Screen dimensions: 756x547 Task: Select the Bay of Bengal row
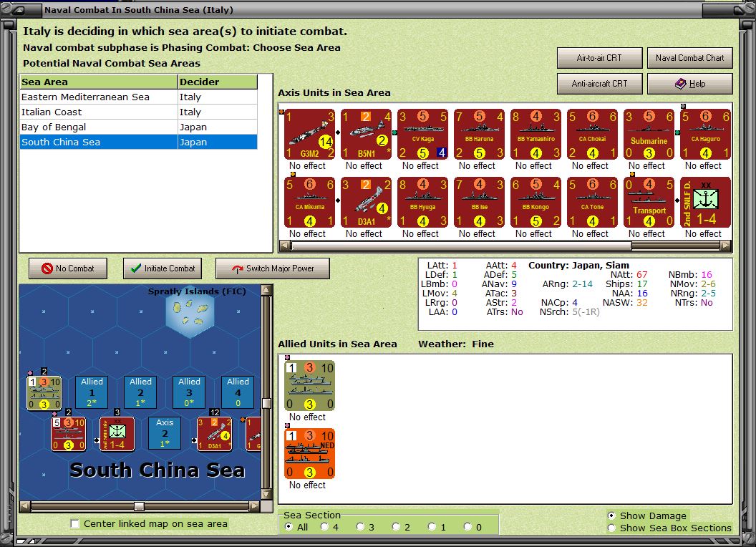(138, 127)
